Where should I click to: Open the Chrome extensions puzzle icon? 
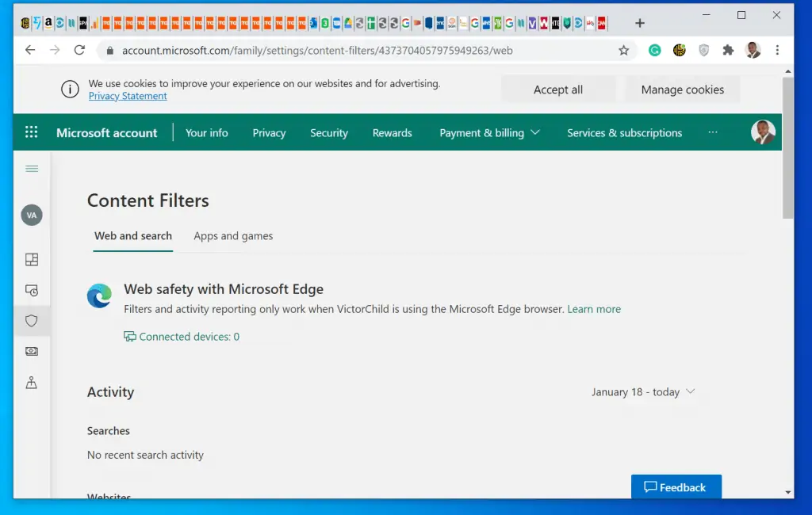pos(728,50)
